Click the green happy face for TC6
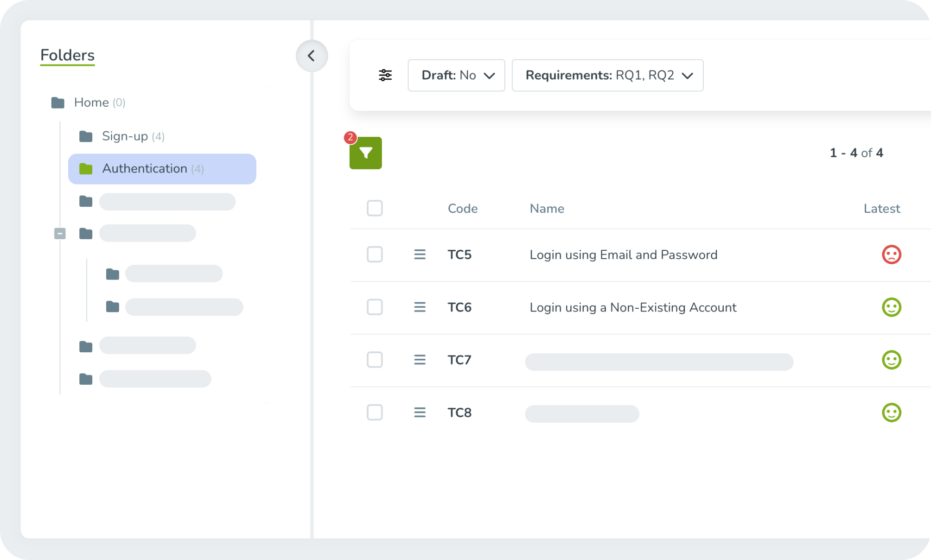 (x=891, y=307)
